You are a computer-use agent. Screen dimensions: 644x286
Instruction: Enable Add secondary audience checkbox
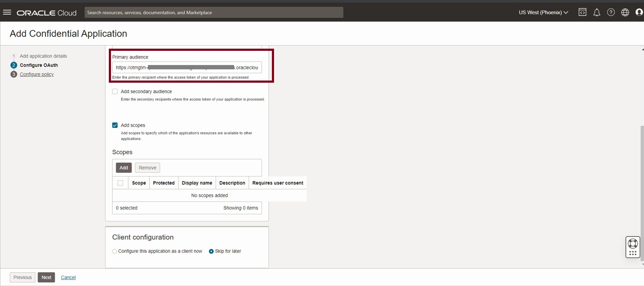click(x=115, y=91)
